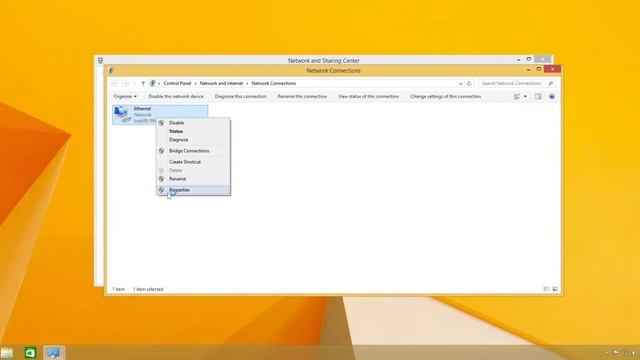The width and height of the screenshot is (640, 360).
Task: Click Network Connections breadcrumb
Action: [x=273, y=83]
